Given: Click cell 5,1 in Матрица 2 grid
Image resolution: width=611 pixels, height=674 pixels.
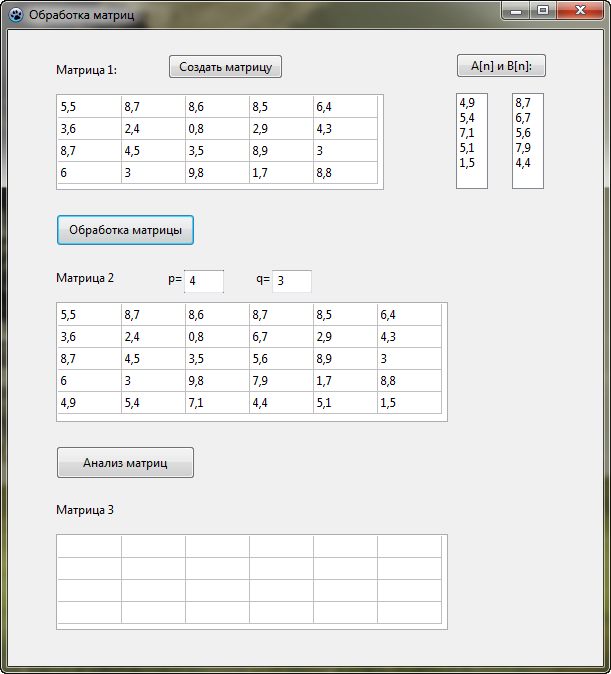Looking at the screenshot, I should pos(346,402).
